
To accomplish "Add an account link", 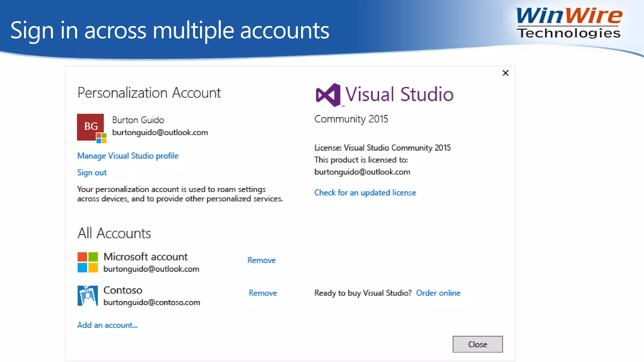I will pos(108,325).
